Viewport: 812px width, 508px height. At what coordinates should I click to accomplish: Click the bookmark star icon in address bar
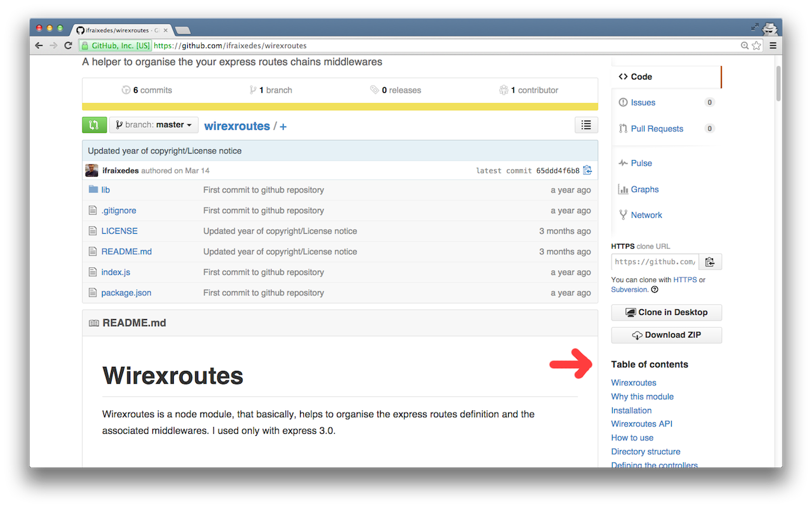(756, 46)
